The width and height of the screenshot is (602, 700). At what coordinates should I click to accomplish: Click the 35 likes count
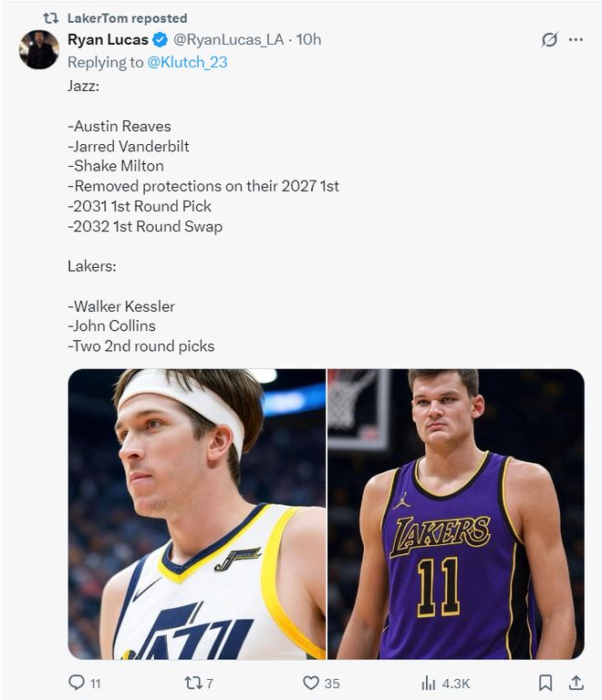click(x=332, y=683)
